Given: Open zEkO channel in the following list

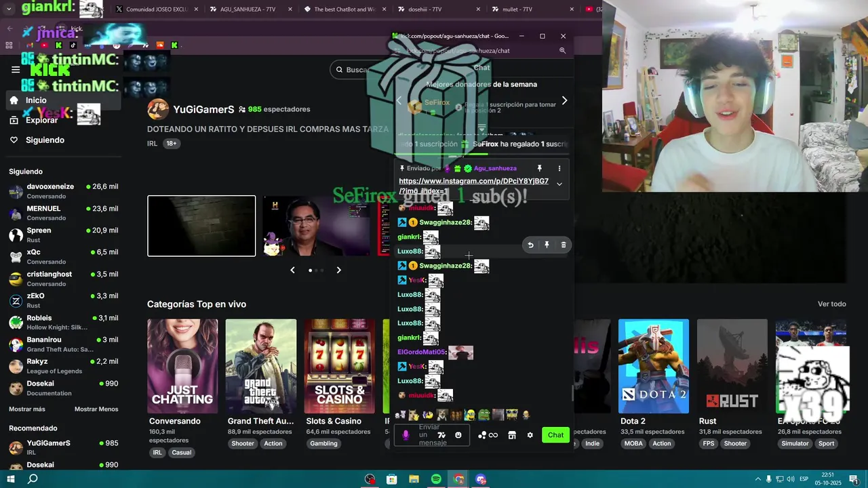Looking at the screenshot, I should [63, 300].
